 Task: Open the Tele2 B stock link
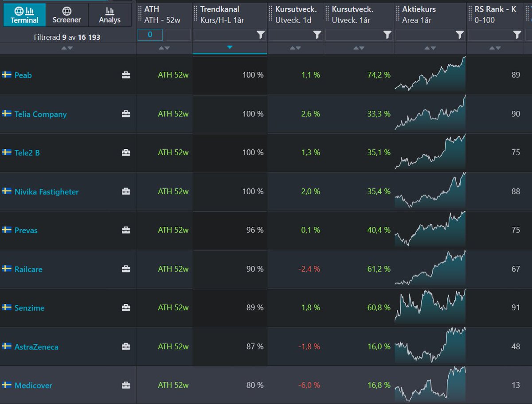(27, 153)
